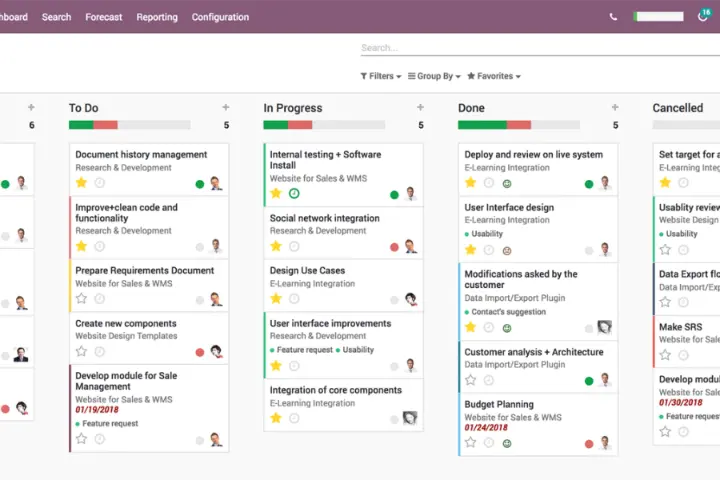Expand the Filters dropdown
Screen dimensions: 720x480
coord(380,76)
